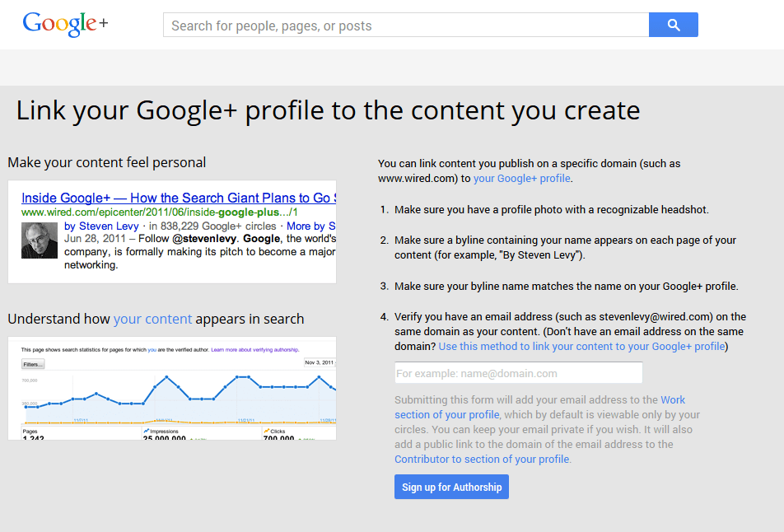Open the Nov 3, 2011 date selector
This screenshot has height=532, width=784.
click(x=320, y=362)
